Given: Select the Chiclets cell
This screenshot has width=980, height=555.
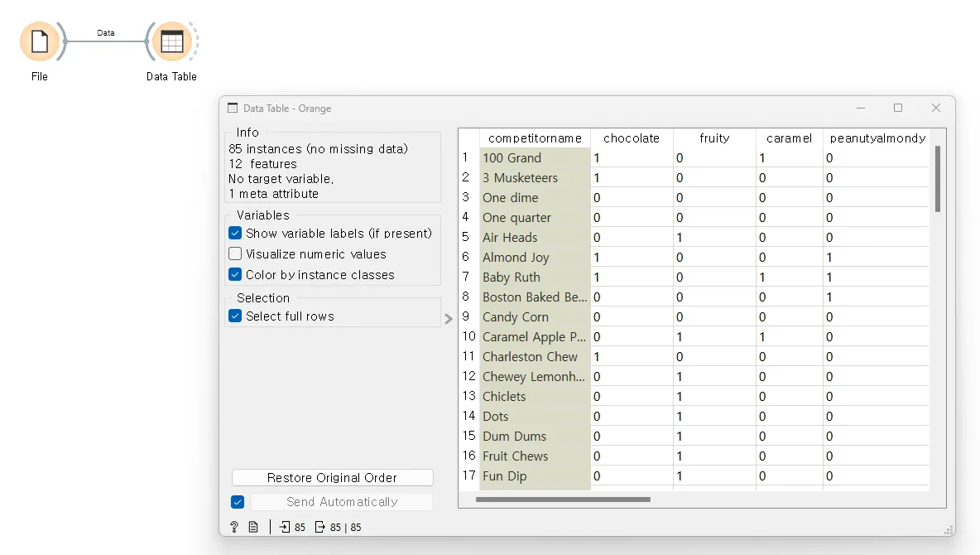Looking at the screenshot, I should (x=535, y=397).
